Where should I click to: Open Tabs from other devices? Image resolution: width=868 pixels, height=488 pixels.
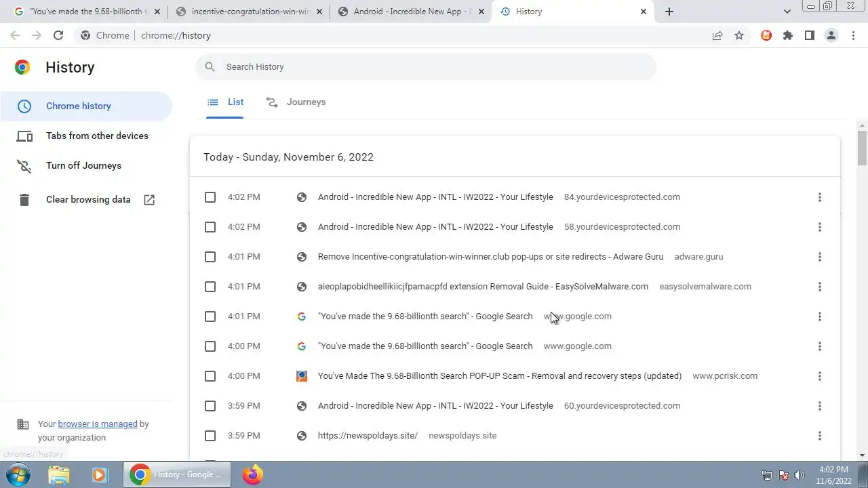[x=86, y=136]
